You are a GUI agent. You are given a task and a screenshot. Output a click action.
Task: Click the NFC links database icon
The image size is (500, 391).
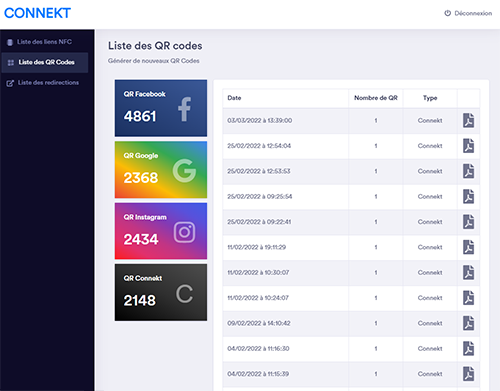click(x=10, y=42)
